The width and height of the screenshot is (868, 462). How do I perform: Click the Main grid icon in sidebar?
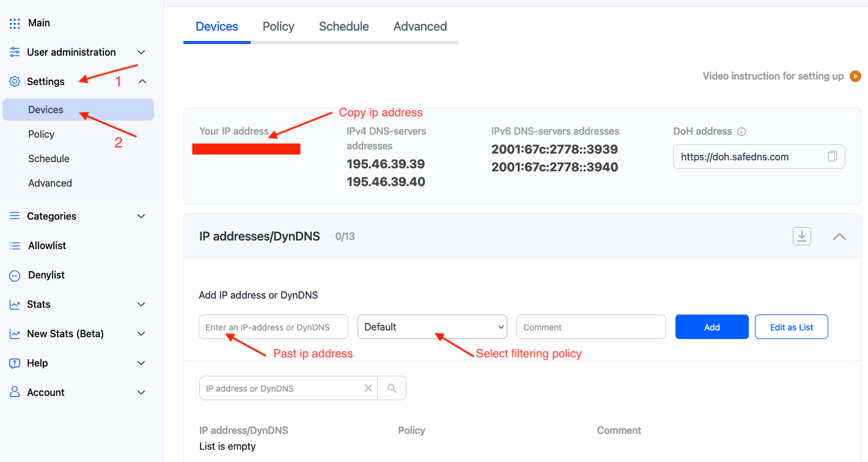click(15, 23)
